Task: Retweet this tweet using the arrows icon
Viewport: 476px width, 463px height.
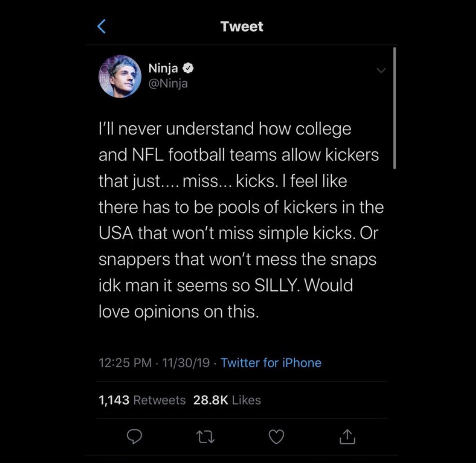Action: click(206, 437)
